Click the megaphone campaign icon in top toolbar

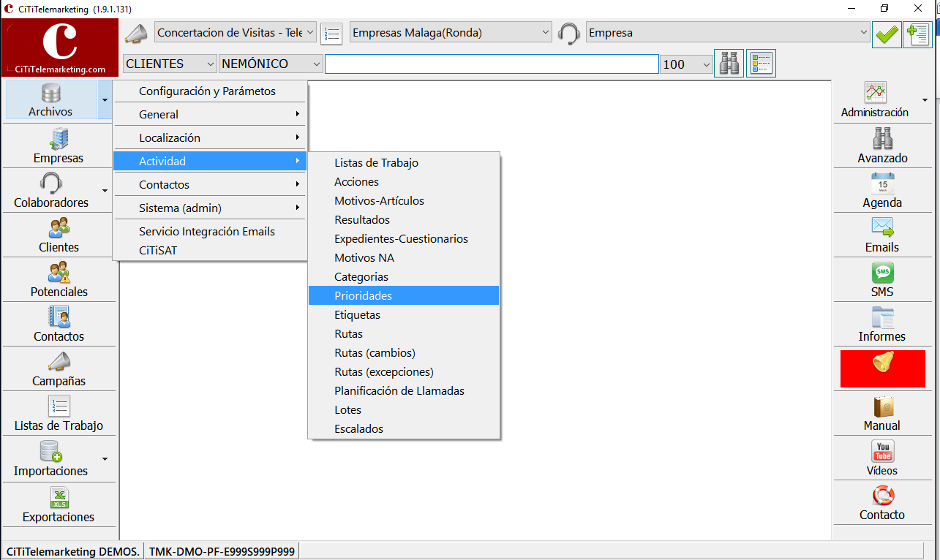point(136,34)
